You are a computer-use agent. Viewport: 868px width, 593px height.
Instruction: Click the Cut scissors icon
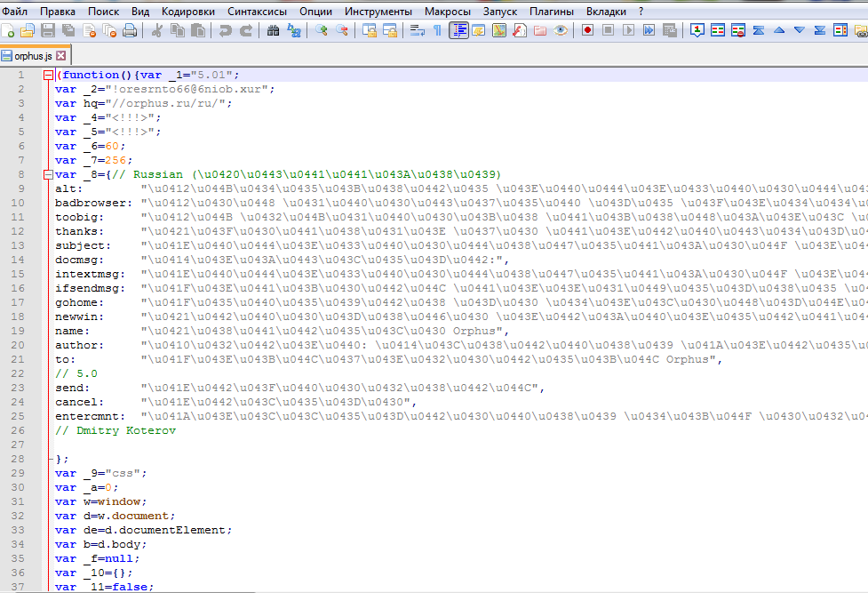coord(157,31)
